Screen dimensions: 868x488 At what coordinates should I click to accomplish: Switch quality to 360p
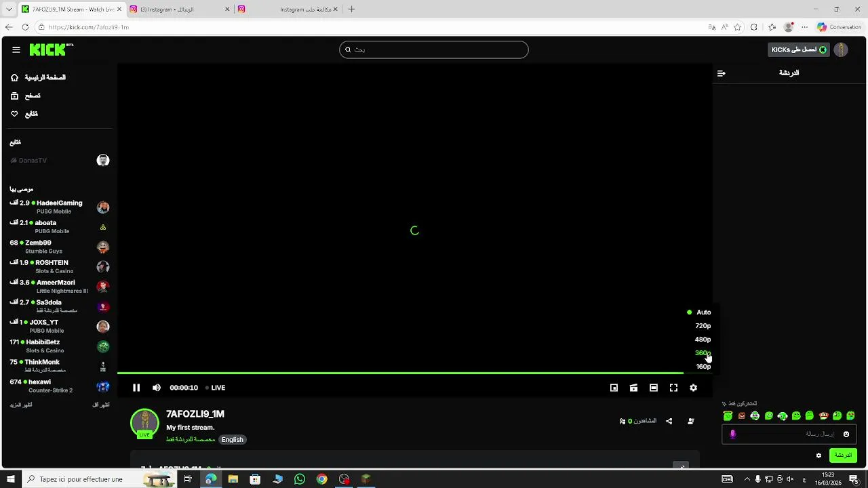coord(703,353)
